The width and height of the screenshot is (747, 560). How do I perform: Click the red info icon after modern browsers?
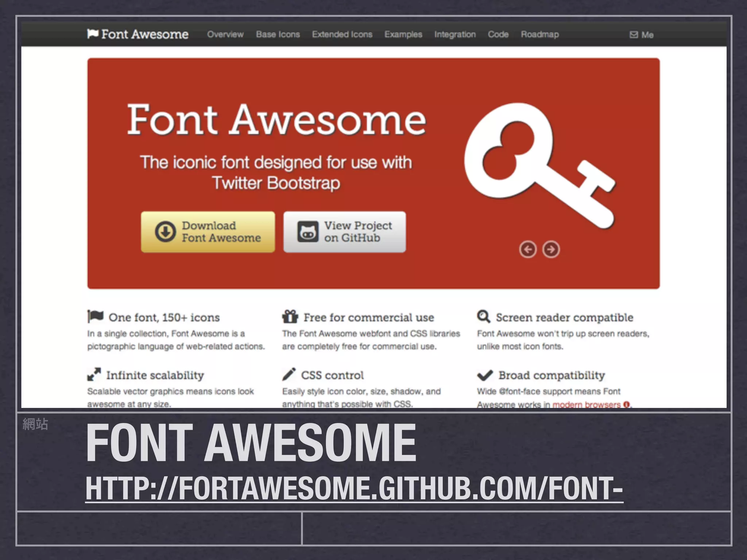[627, 404]
